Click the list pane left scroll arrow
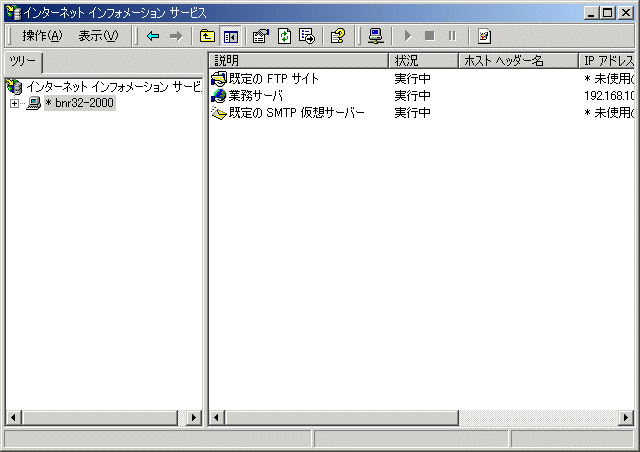 [217, 418]
